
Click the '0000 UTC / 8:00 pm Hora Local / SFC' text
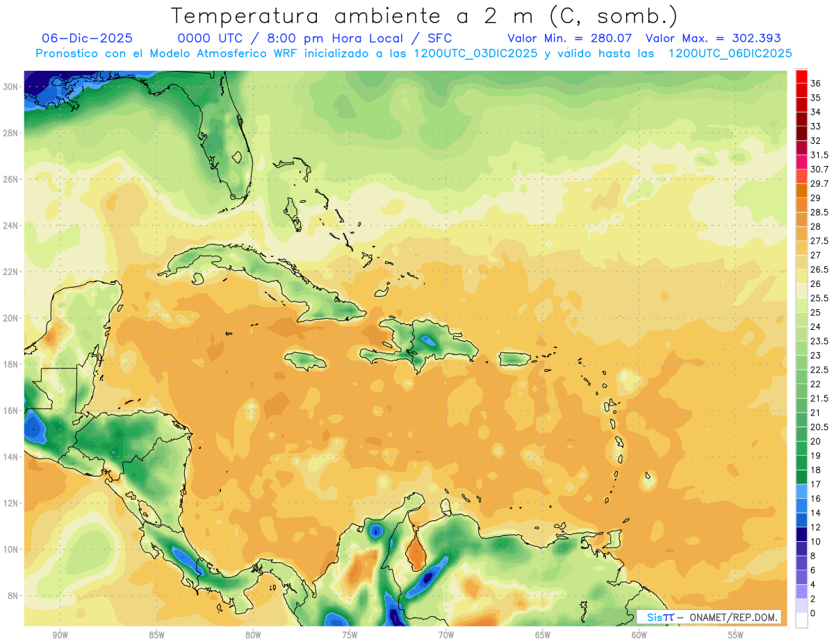[x=315, y=38]
